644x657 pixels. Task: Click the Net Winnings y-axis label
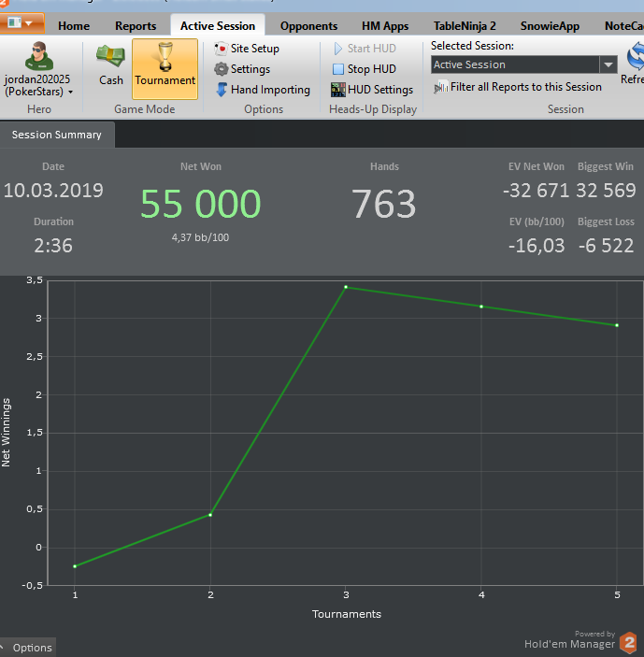(x=6, y=433)
